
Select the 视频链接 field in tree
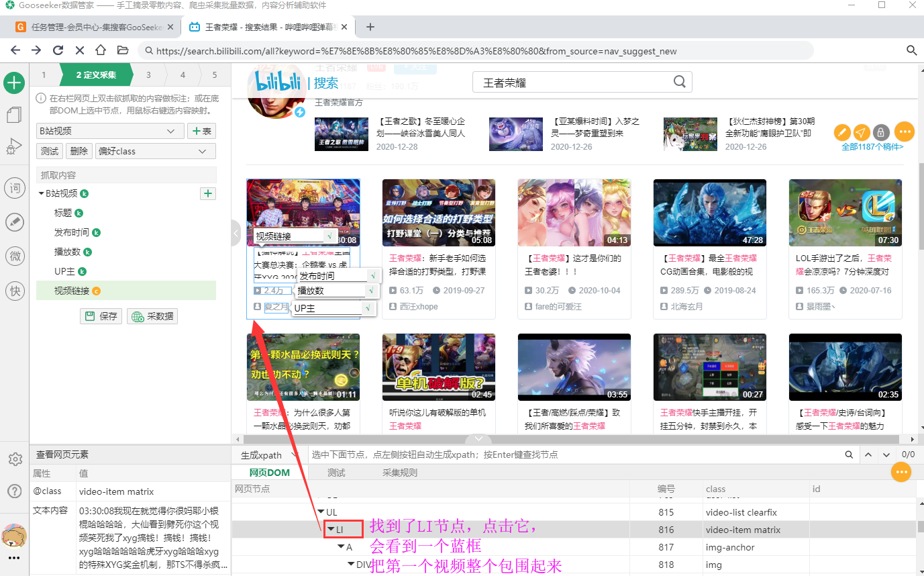coord(72,291)
